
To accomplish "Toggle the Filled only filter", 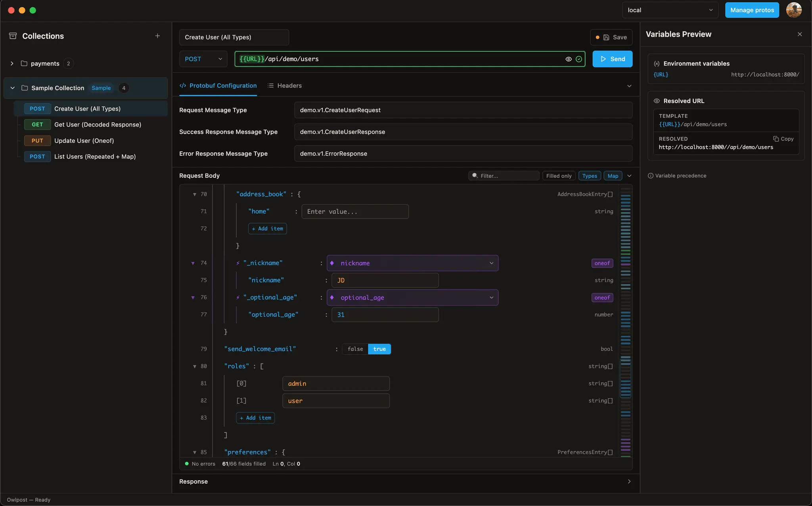I will [x=559, y=176].
